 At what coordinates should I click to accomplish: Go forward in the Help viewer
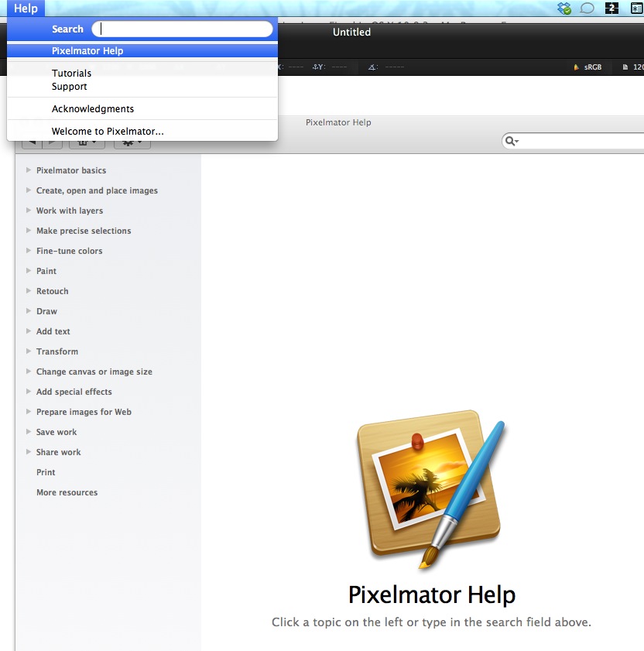coord(53,143)
